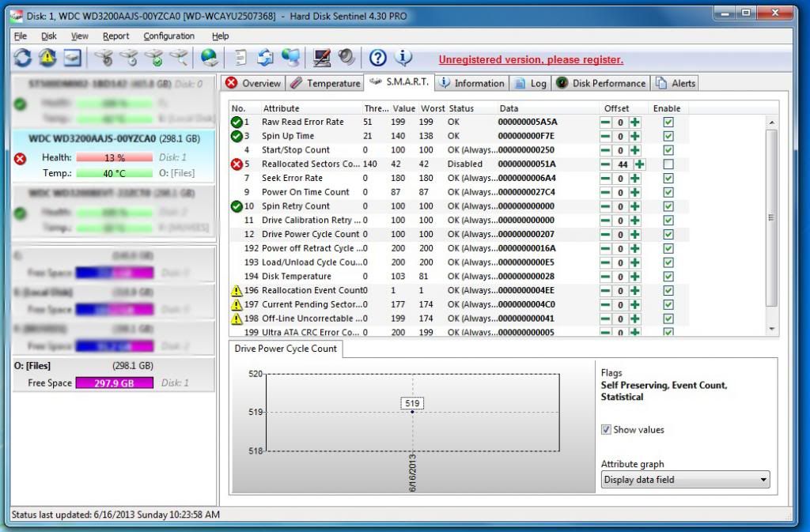Toggle the Show values checkbox

click(x=606, y=430)
